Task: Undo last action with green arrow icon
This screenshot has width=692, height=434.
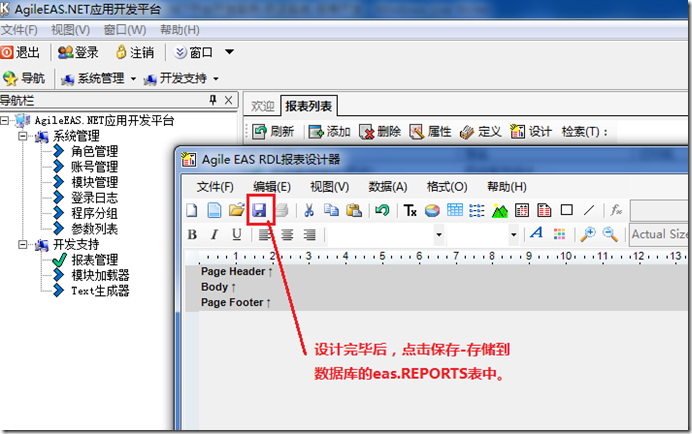Action: (x=382, y=210)
